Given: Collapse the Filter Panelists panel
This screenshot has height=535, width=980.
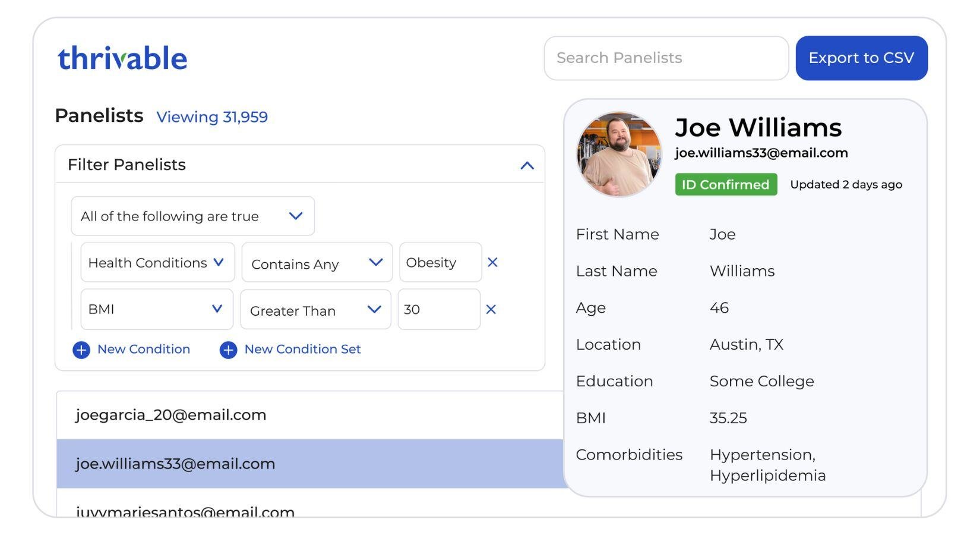Looking at the screenshot, I should [527, 165].
